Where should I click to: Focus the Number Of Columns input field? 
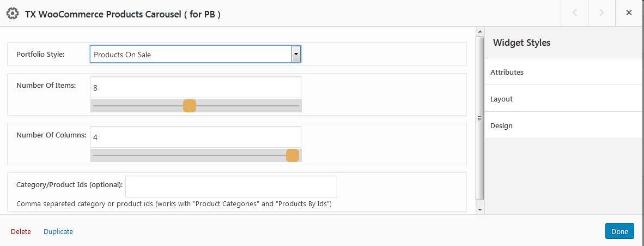[x=196, y=137]
